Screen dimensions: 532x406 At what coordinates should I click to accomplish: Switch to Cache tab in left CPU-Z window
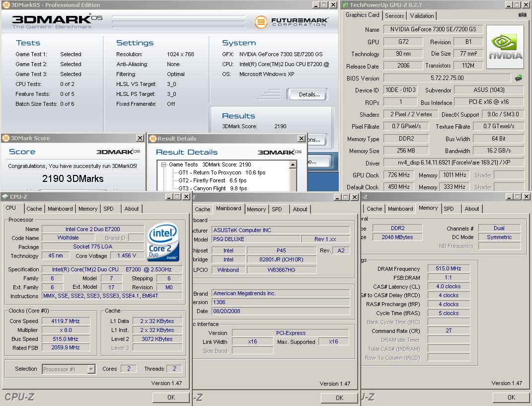click(34, 209)
